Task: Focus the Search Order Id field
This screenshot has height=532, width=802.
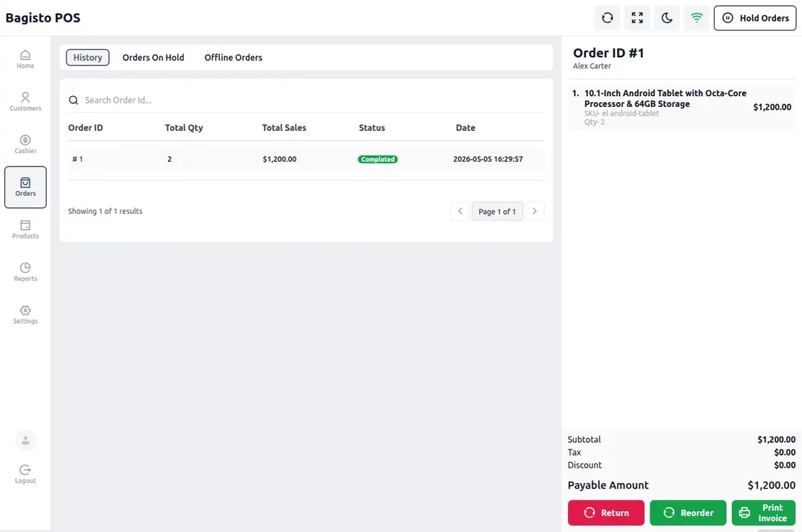Action: coord(306,100)
